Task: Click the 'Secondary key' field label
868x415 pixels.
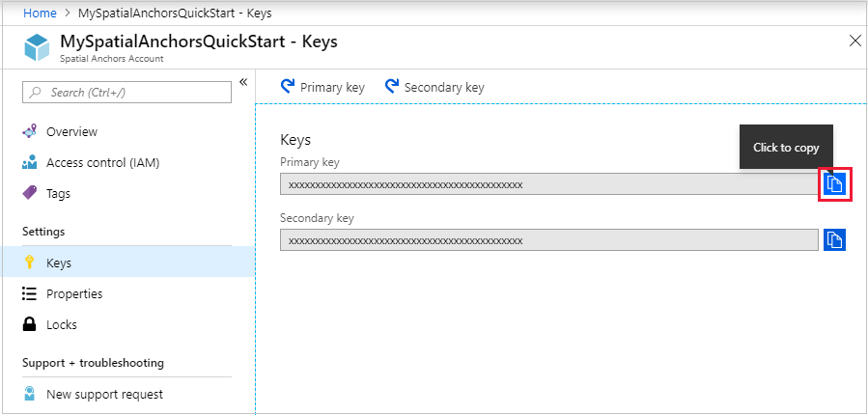Action: [x=317, y=218]
